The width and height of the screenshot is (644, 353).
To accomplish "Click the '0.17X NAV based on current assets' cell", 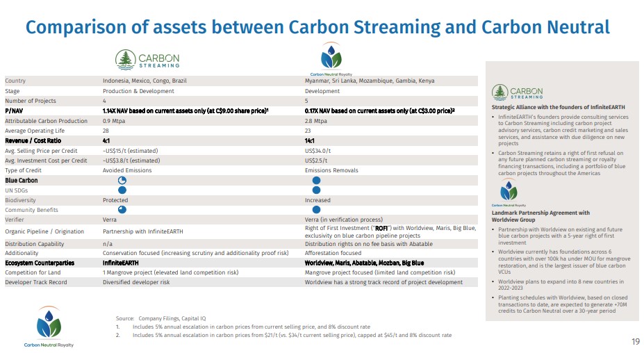I will tap(379, 111).
